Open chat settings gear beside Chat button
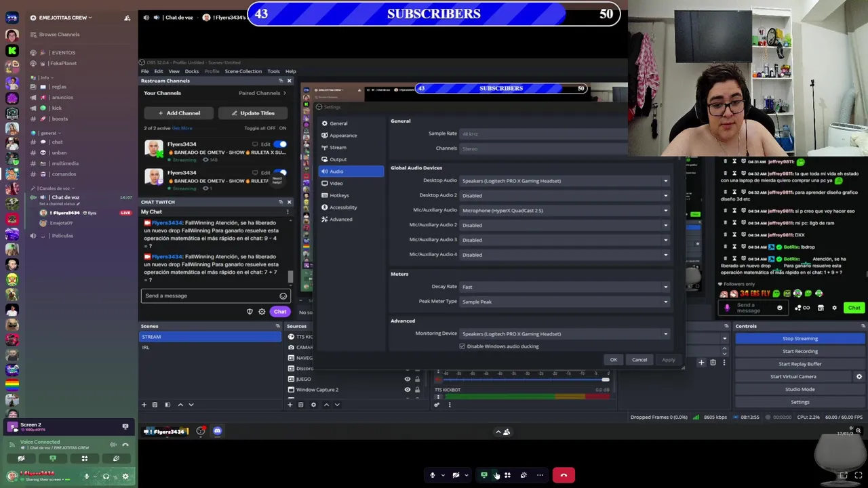Image resolution: width=868 pixels, height=488 pixels. click(x=262, y=312)
